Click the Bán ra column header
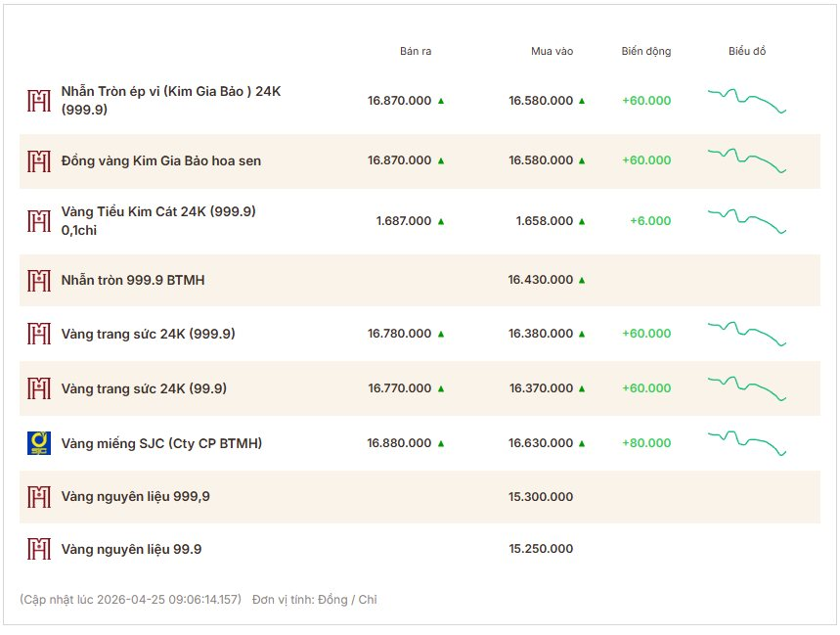840x635 pixels. point(416,51)
